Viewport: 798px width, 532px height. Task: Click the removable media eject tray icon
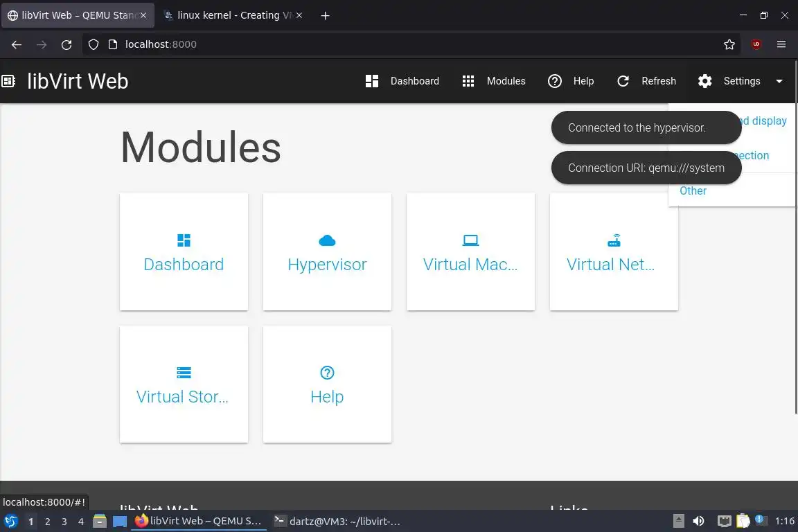[678, 521]
